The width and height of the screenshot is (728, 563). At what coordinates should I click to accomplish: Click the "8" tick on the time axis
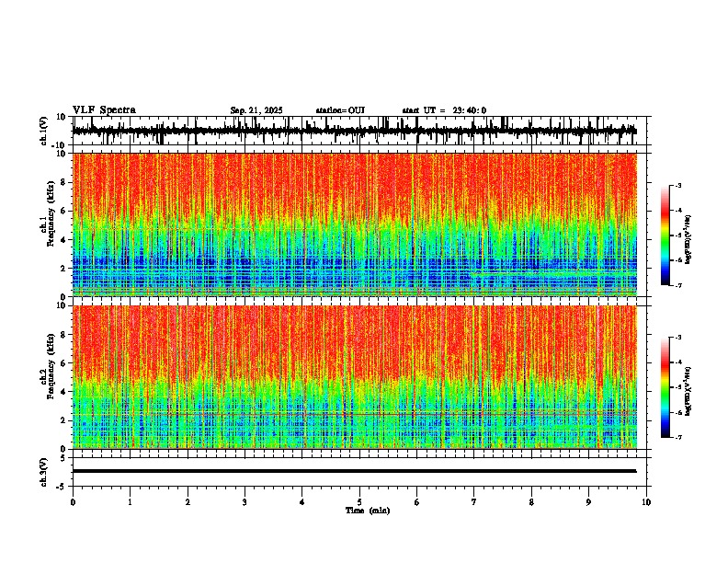click(x=531, y=502)
